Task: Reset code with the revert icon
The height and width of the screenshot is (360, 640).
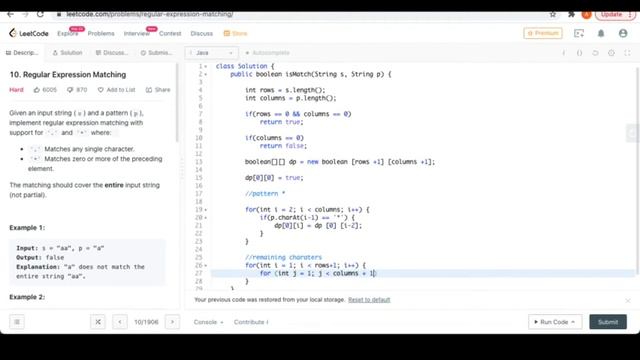Action: [596, 53]
